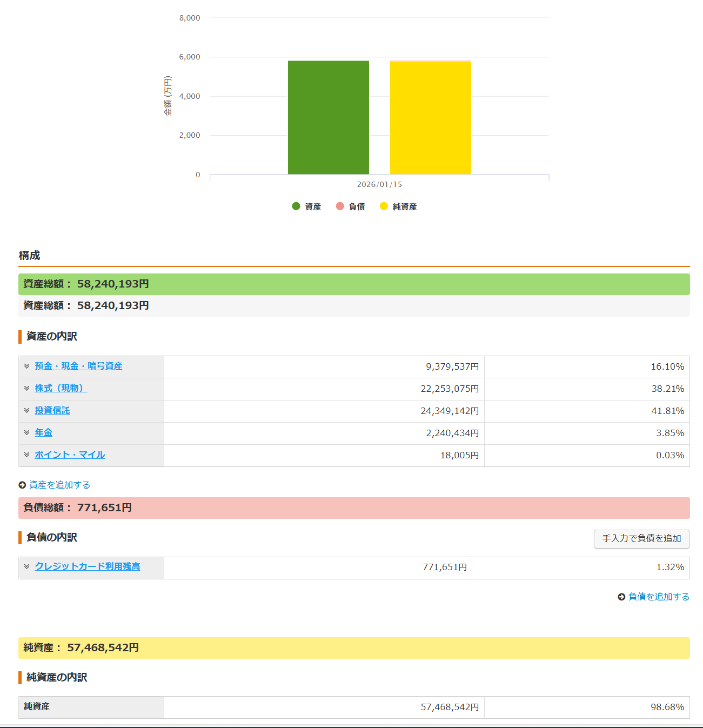Open the 預金・現金・暗号資産 link
Screen dimensions: 703x728
coord(78,366)
